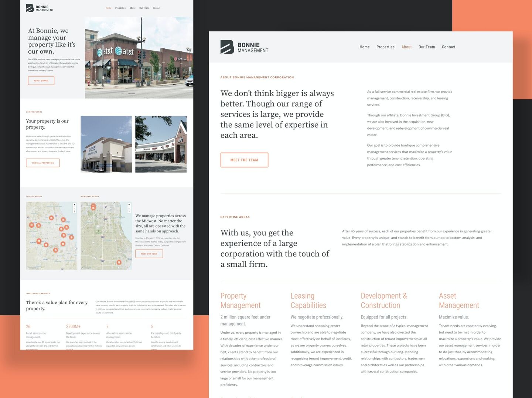Zoom in on the Chicago region map
Viewport: 532px width, 398px height.
tap(75, 205)
